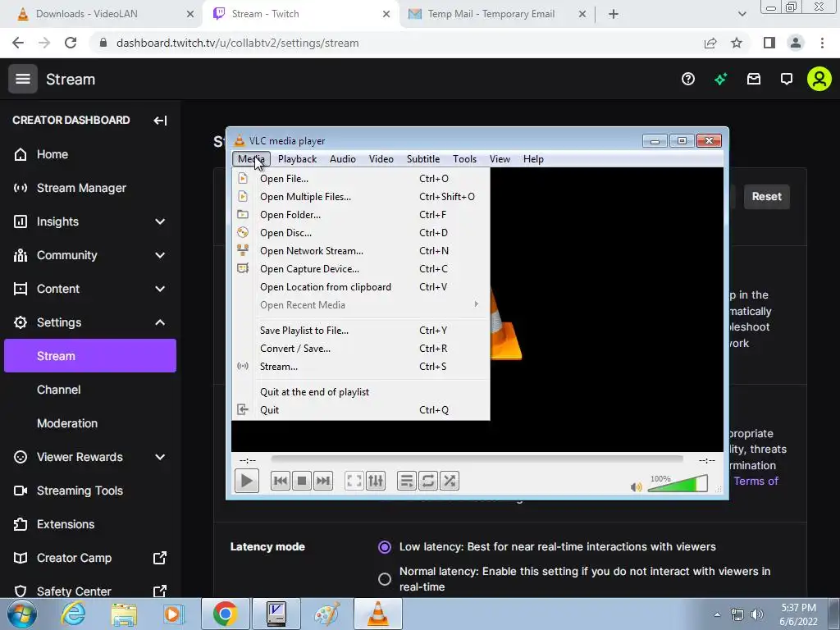This screenshot has height=630, width=840.
Task: Click the Stream broadcast icon in VLC menu
Action: pyautogui.click(x=243, y=367)
